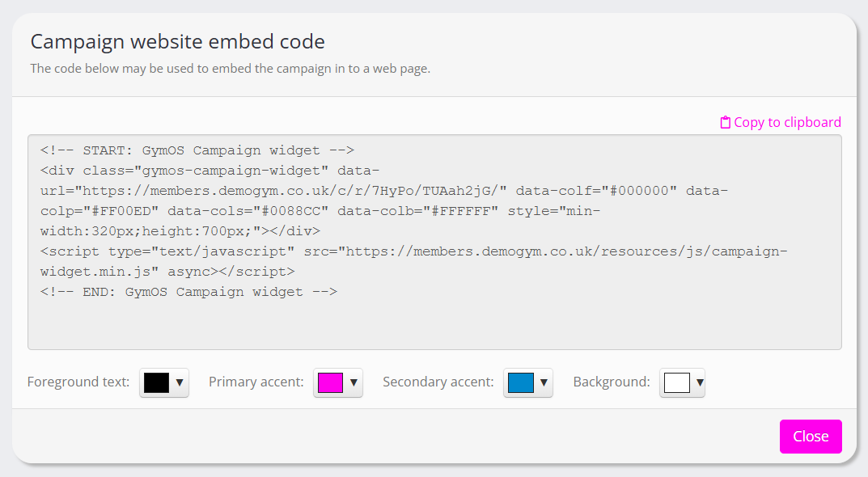
Task: Expand the Foreground text color dropdown arrow
Action: tap(180, 382)
